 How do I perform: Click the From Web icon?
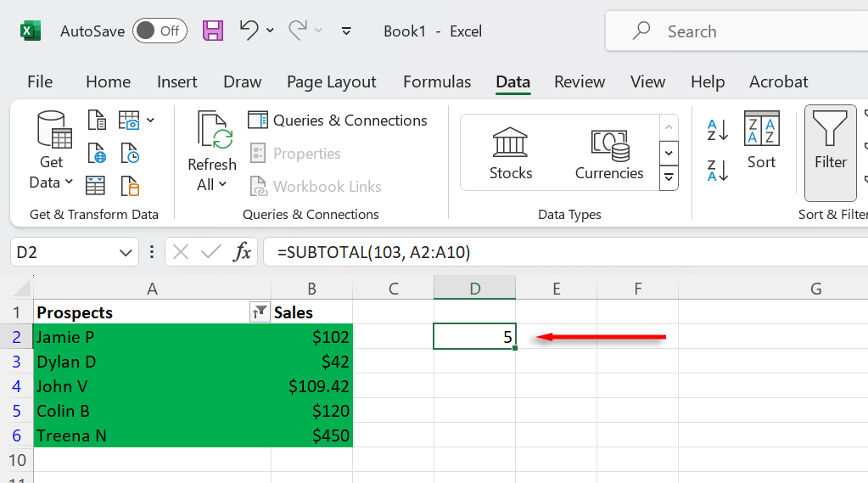pos(97,154)
